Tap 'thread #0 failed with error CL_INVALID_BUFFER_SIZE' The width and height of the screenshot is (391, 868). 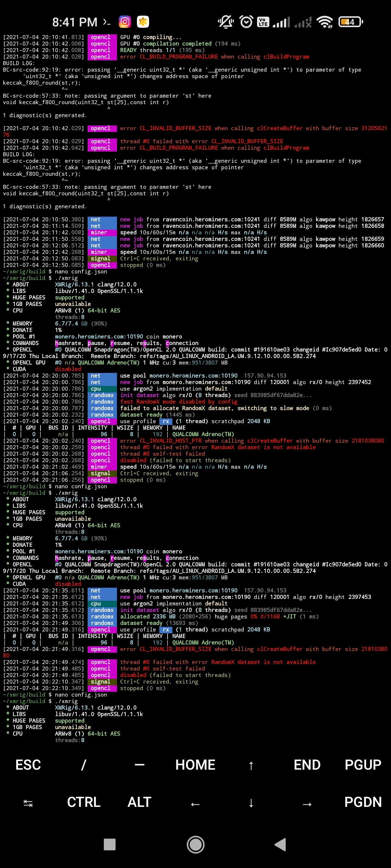(x=143, y=141)
